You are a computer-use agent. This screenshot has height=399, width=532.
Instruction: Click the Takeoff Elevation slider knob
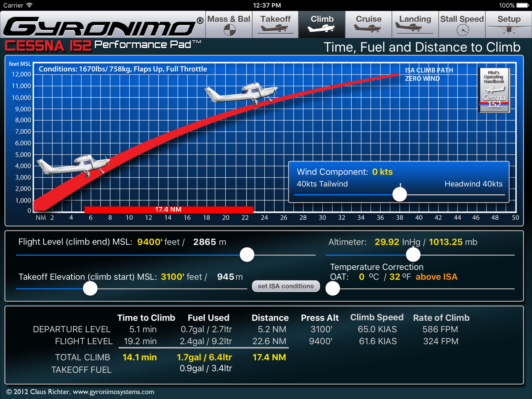[x=90, y=288]
